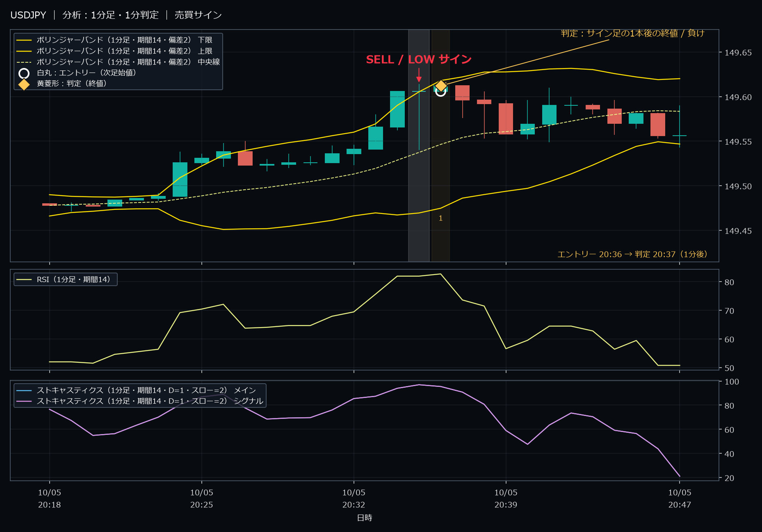
Task: Click the 149.55 price axis label
Action: (x=738, y=142)
